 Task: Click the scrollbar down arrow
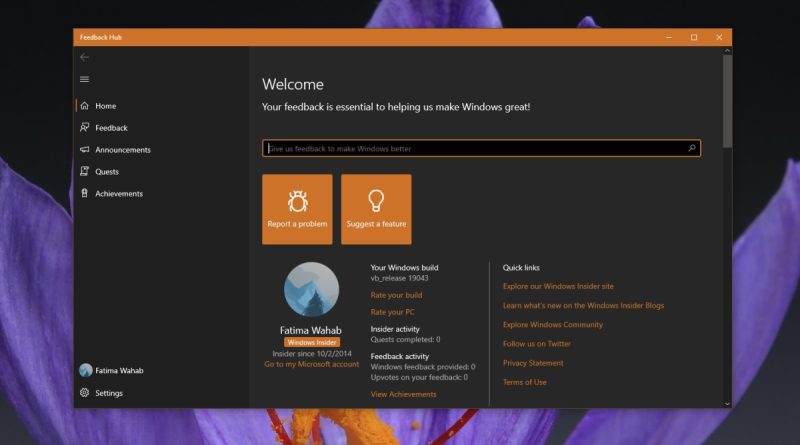pos(727,404)
